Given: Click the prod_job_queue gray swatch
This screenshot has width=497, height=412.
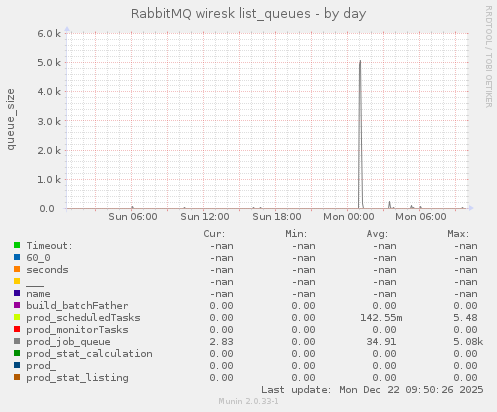Looking at the screenshot, I should (17, 341).
